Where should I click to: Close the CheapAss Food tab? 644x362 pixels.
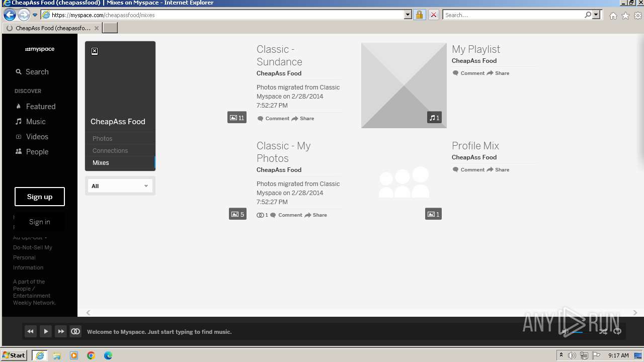pyautogui.click(x=97, y=28)
